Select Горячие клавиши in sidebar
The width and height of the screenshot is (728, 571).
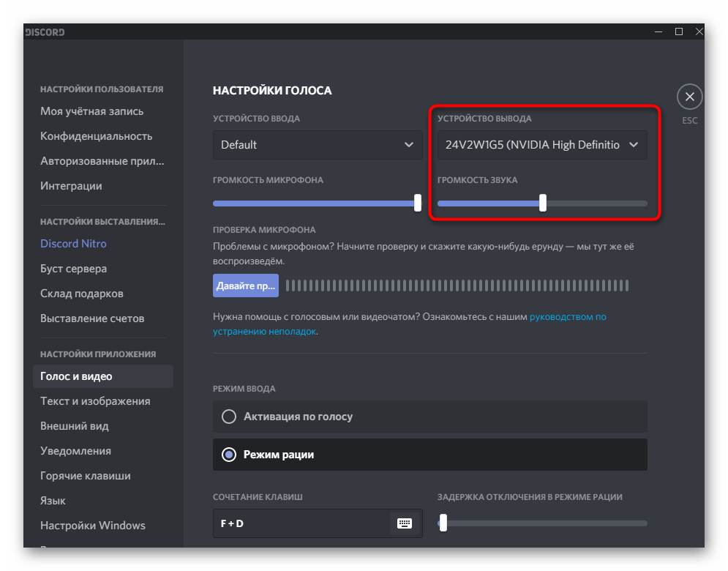pos(86,476)
